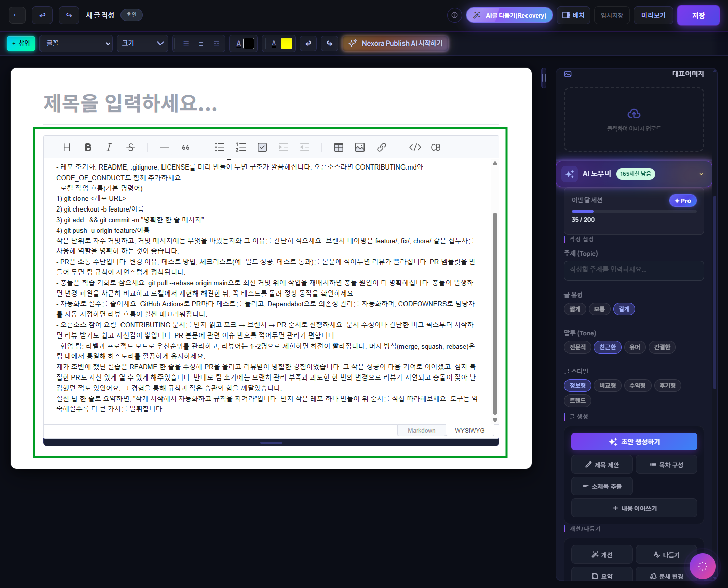728x588 pixels.
Task: Select the 전문적 tone chip
Action: pos(577,347)
